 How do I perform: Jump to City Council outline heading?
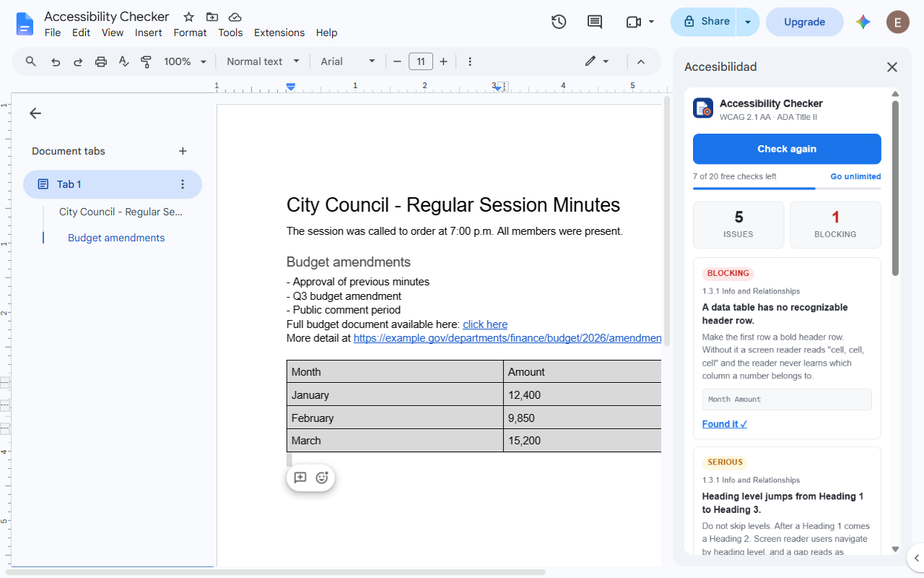click(121, 212)
